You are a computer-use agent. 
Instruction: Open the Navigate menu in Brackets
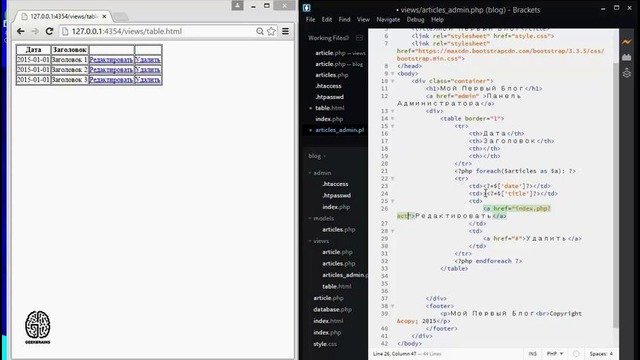coord(388,20)
